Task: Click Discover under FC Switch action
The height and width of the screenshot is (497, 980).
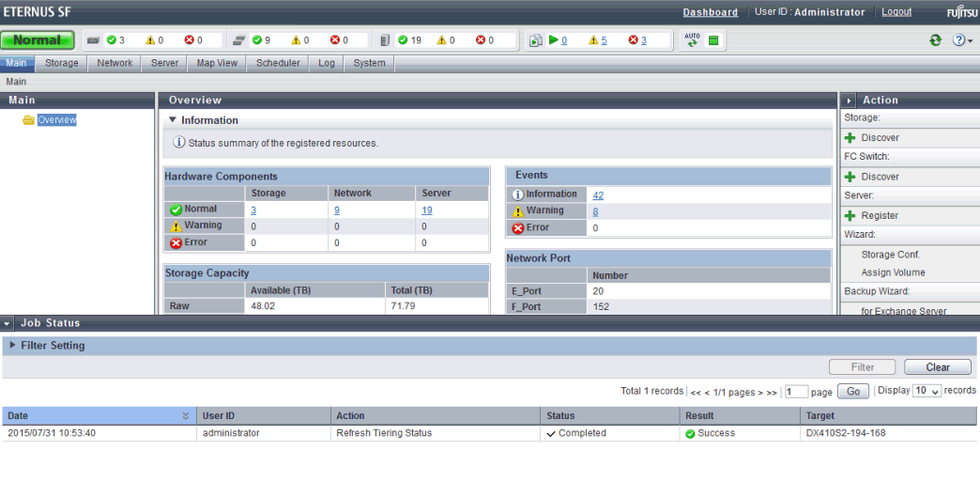Action: click(x=880, y=177)
